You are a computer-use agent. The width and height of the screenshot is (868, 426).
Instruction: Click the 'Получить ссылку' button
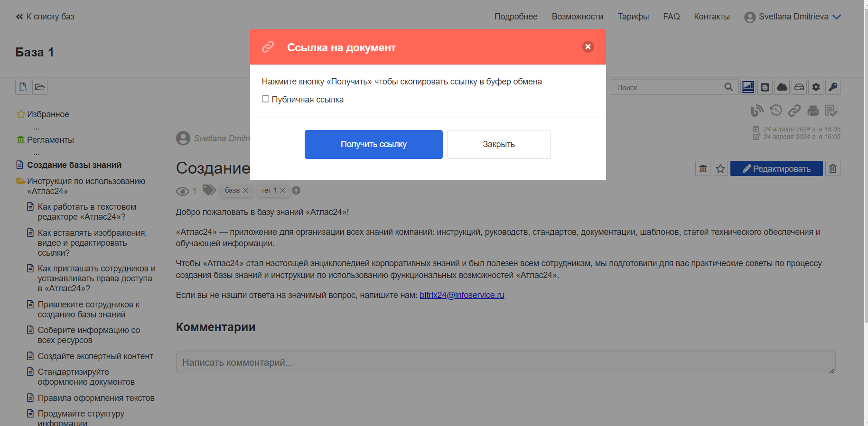(x=373, y=144)
